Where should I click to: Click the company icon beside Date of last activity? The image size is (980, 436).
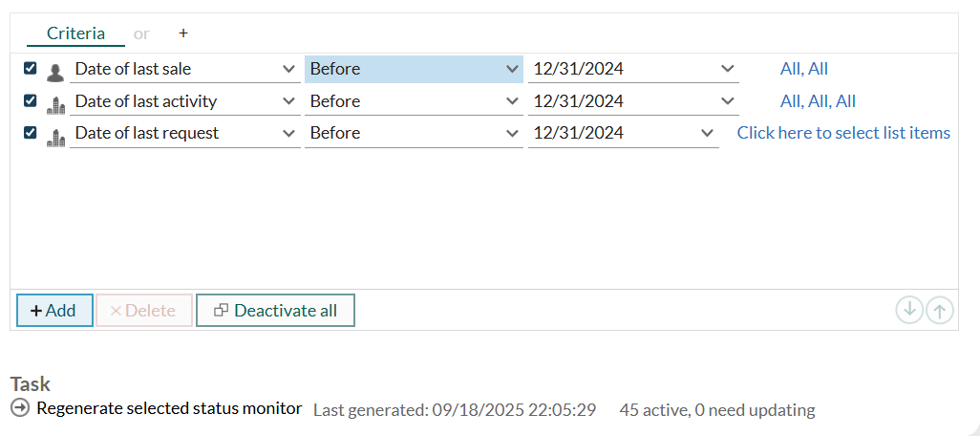click(55, 103)
